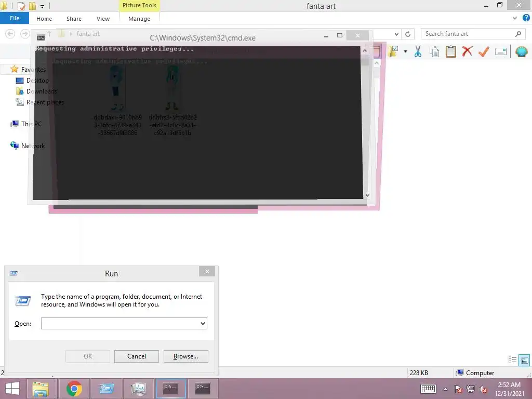This screenshot has height=399, width=532.
Task: Click the Properties icon in quick access toolbar
Action: [x=21, y=6]
